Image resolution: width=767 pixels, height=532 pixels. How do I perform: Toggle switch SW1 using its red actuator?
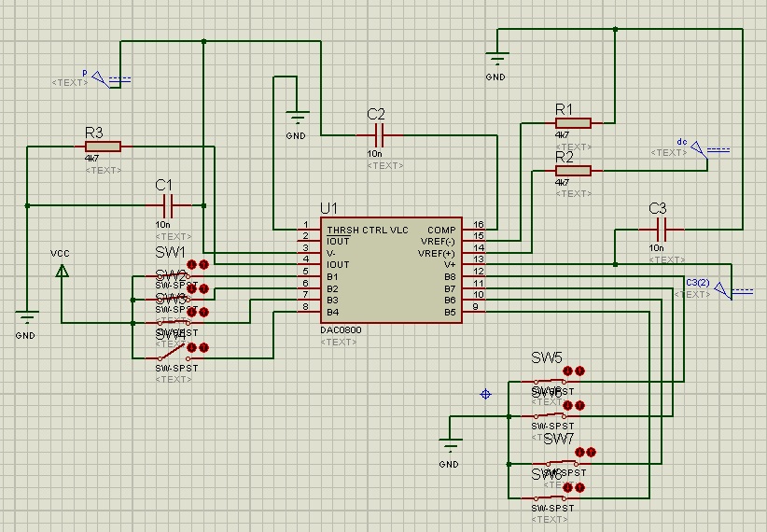click(x=198, y=264)
